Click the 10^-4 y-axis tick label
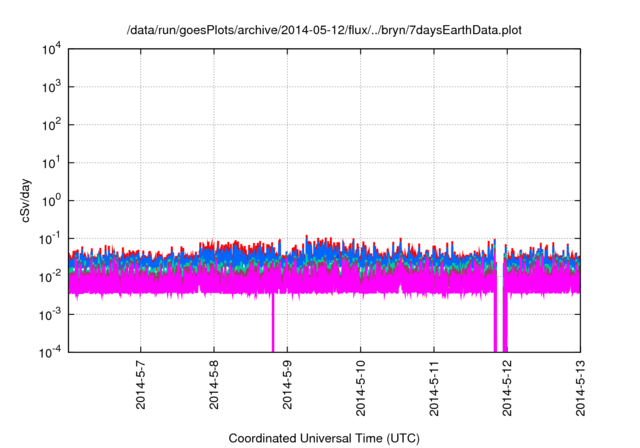Image resolution: width=640 pixels, height=448 pixels. click(52, 351)
